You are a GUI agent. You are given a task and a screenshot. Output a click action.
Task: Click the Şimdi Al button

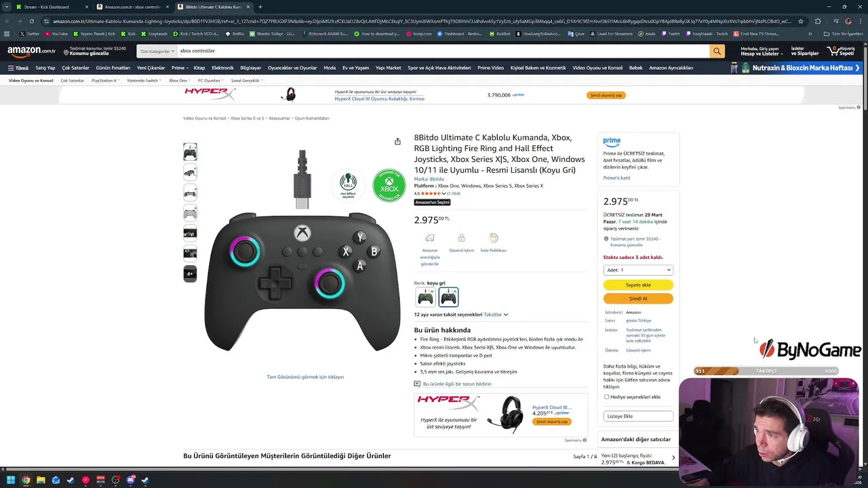638,298
